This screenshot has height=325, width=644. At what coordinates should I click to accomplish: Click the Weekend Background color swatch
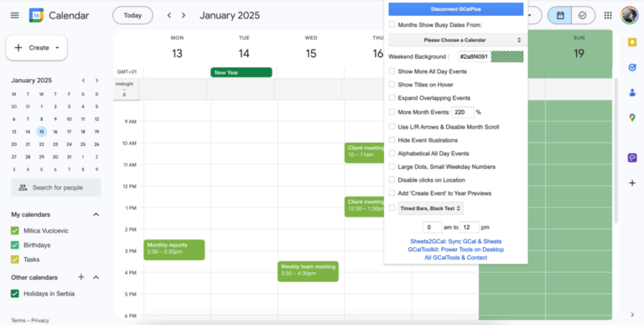[507, 57]
